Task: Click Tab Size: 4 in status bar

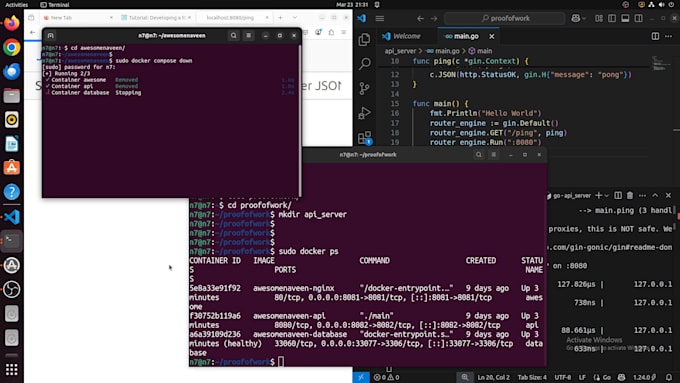Action: point(532,377)
